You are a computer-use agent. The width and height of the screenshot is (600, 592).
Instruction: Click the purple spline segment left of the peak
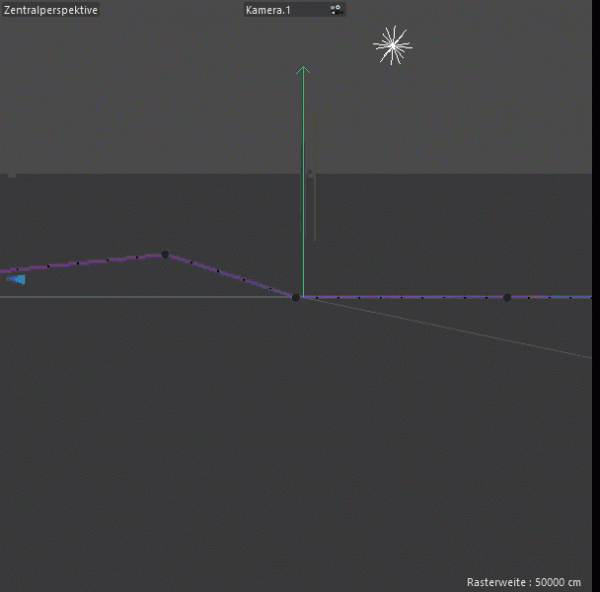(80, 263)
